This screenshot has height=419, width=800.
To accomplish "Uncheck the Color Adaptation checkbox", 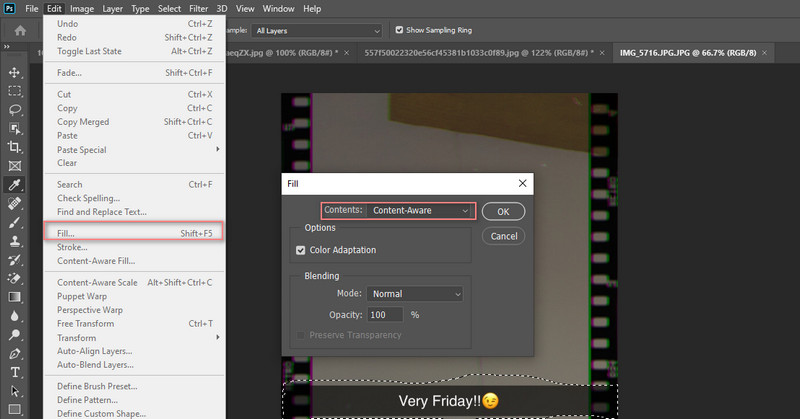I will 301,250.
